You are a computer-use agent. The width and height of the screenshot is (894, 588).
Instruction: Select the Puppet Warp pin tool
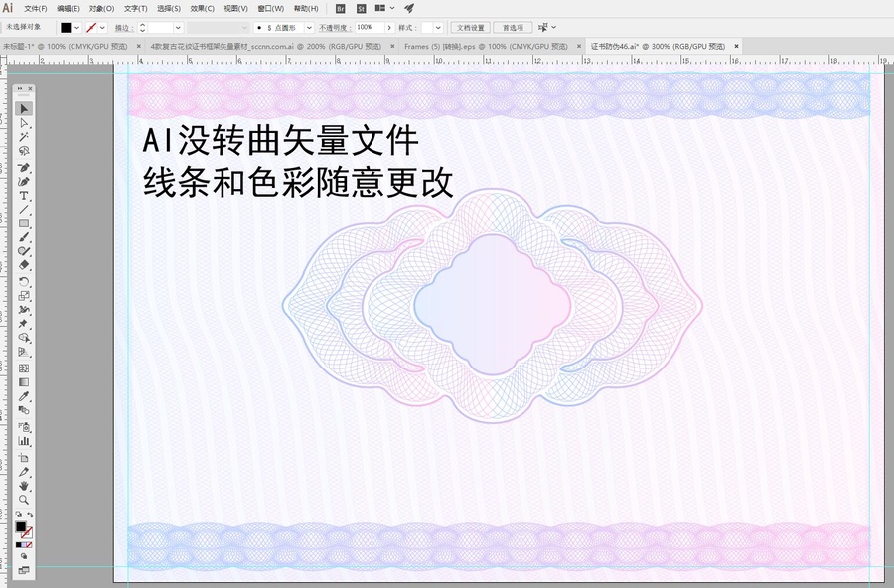coord(24,324)
